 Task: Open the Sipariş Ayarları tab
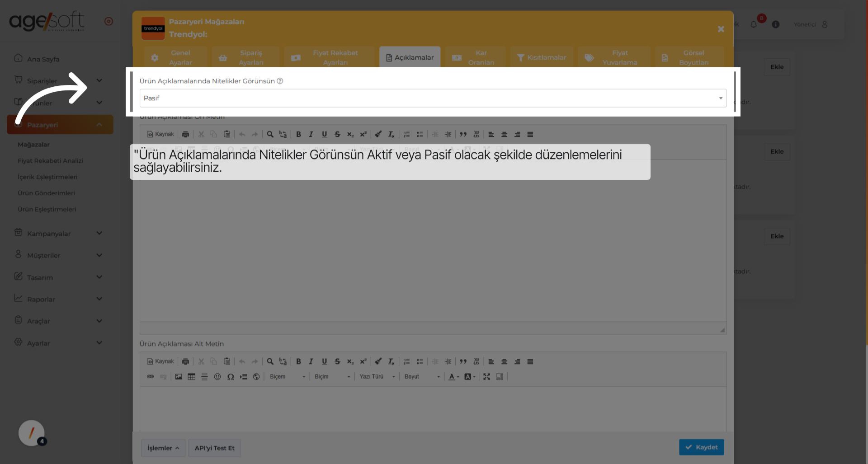click(245, 57)
